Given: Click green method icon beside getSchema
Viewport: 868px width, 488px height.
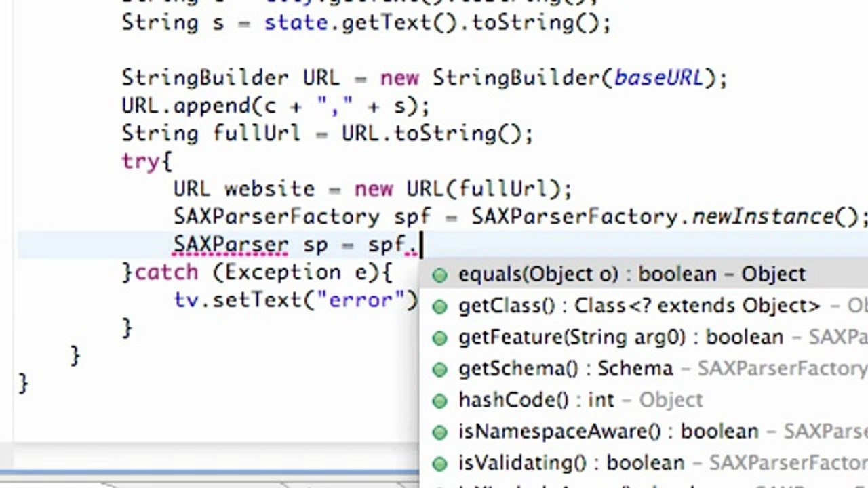Looking at the screenshot, I should tap(440, 369).
